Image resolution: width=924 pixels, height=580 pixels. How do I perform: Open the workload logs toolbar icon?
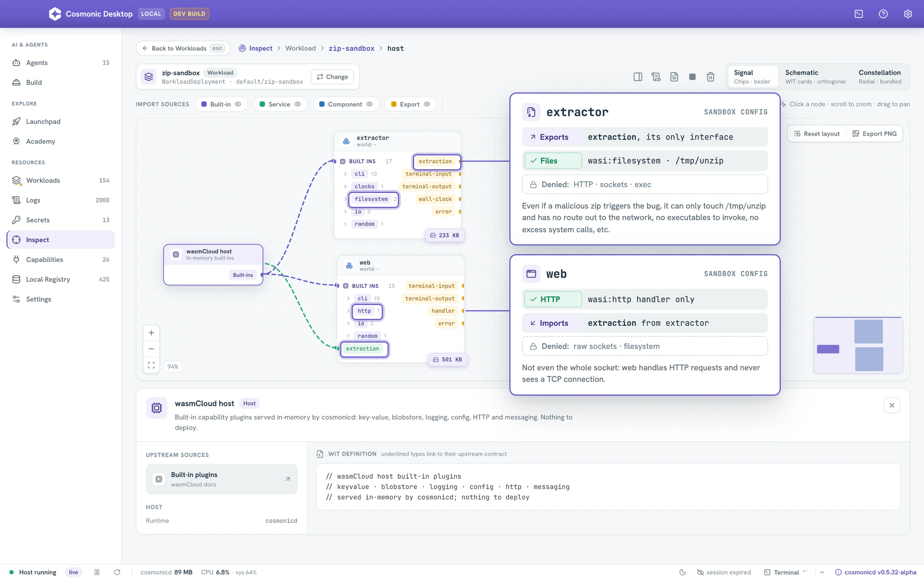(656, 77)
